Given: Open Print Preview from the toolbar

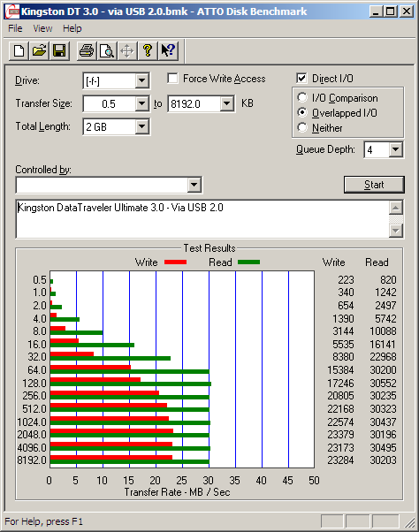Looking at the screenshot, I should tap(107, 51).
